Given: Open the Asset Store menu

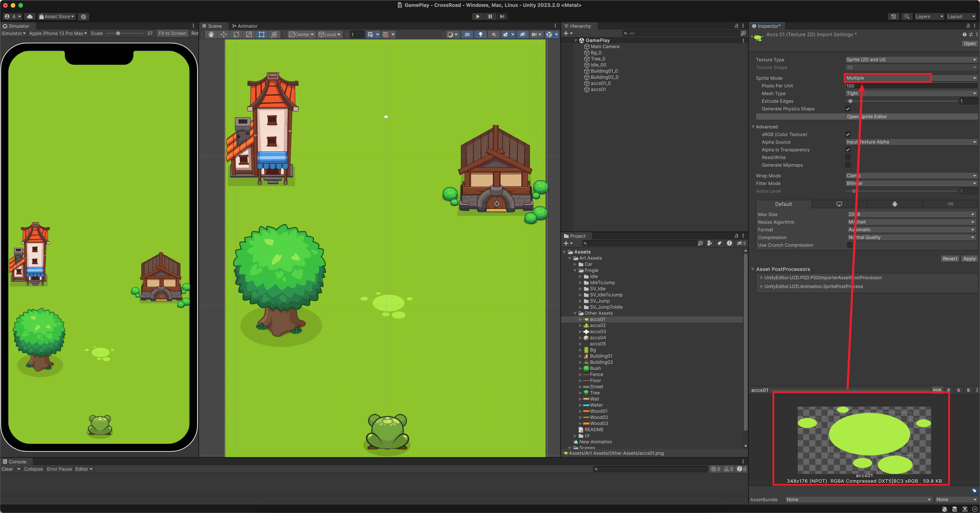Looking at the screenshot, I should click(57, 16).
